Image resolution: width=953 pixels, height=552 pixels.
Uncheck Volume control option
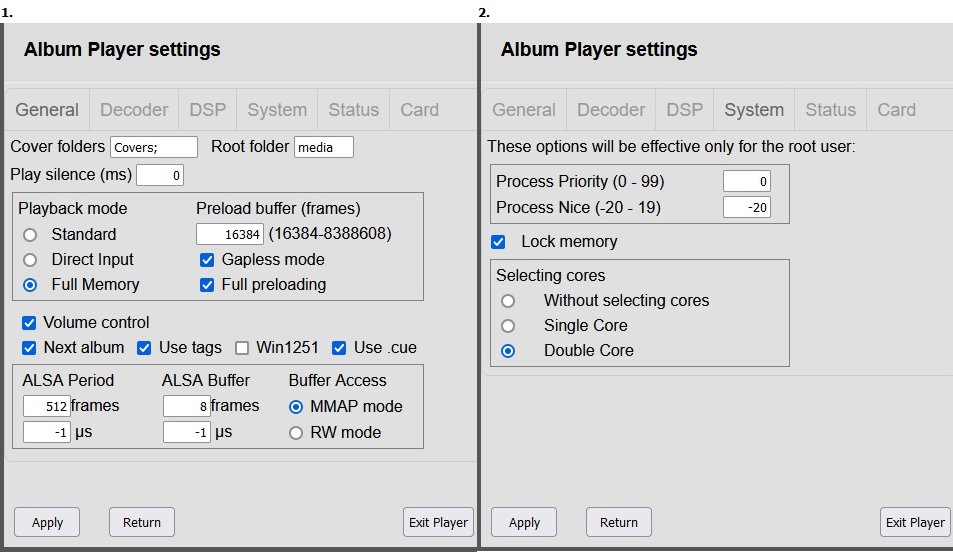click(x=29, y=323)
